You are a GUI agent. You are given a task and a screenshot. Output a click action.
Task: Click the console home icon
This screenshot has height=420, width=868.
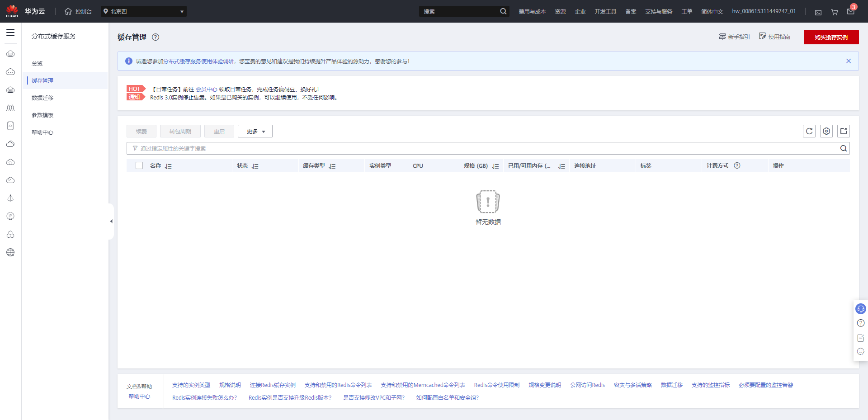coord(68,11)
